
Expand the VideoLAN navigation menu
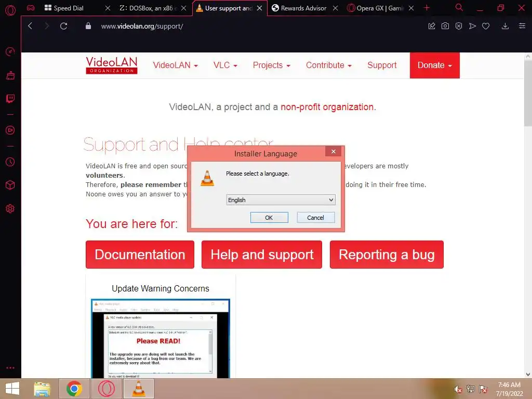tap(175, 65)
